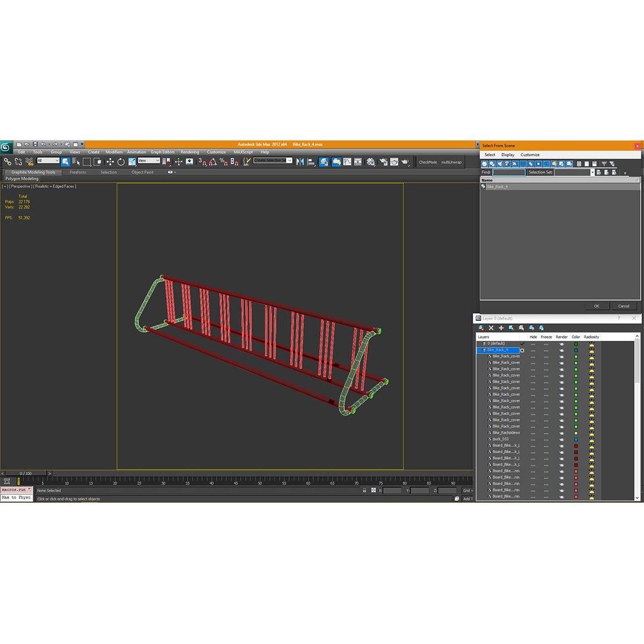Image resolution: width=644 pixels, height=644 pixels.
Task: Switch to the Object Paint ribbon tab
Action: (143, 172)
